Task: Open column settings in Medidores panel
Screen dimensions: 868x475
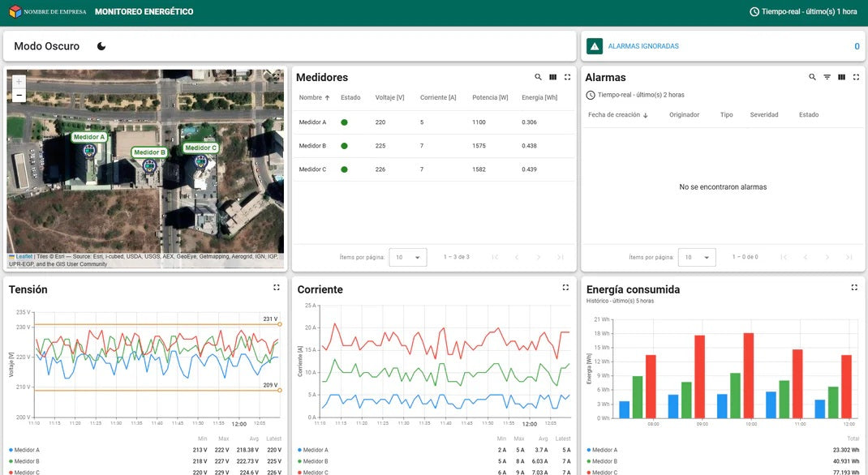Action: coord(552,77)
